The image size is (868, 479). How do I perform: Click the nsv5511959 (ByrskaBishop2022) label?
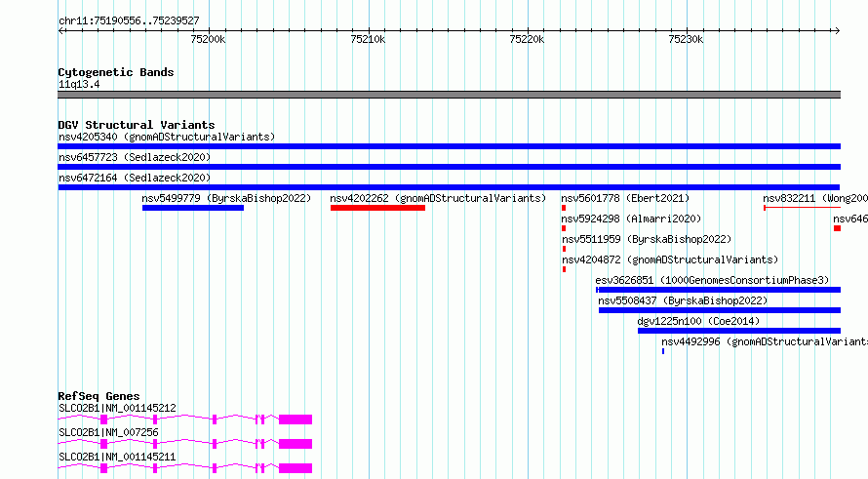tap(647, 239)
